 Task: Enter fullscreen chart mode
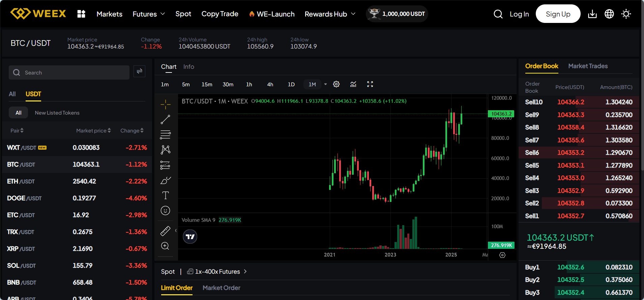coord(370,84)
